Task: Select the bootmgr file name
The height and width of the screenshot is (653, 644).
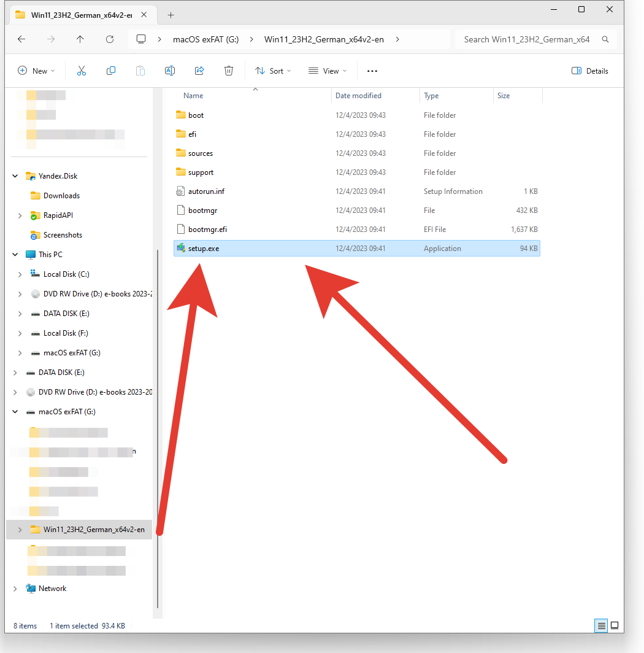Action: [x=203, y=211]
